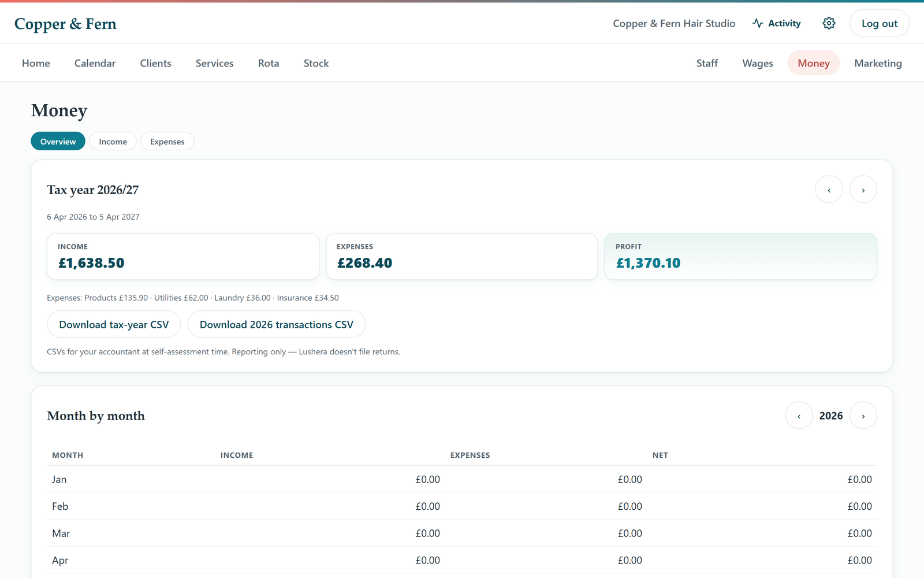The image size is (924, 578).
Task: Switch to the Income tab
Action: (x=113, y=141)
